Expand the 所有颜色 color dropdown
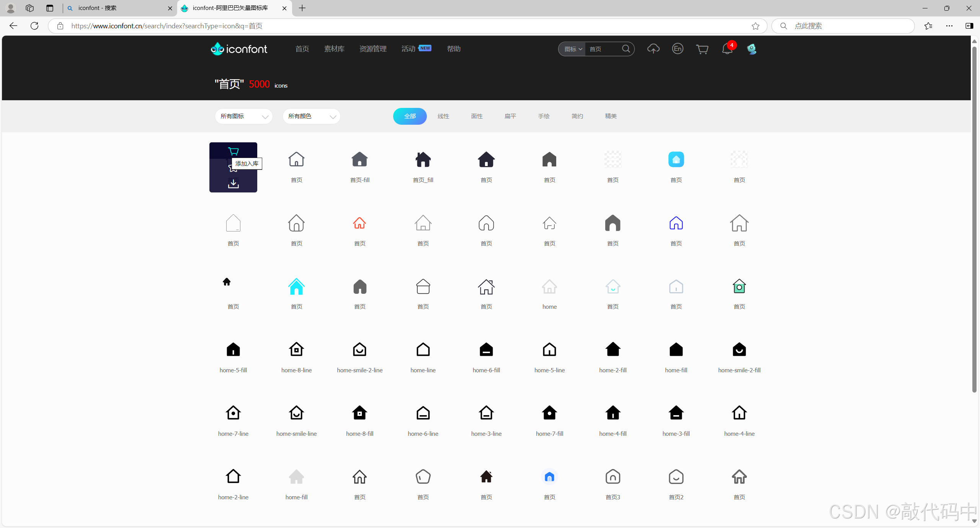This screenshot has height=528, width=980. click(311, 116)
